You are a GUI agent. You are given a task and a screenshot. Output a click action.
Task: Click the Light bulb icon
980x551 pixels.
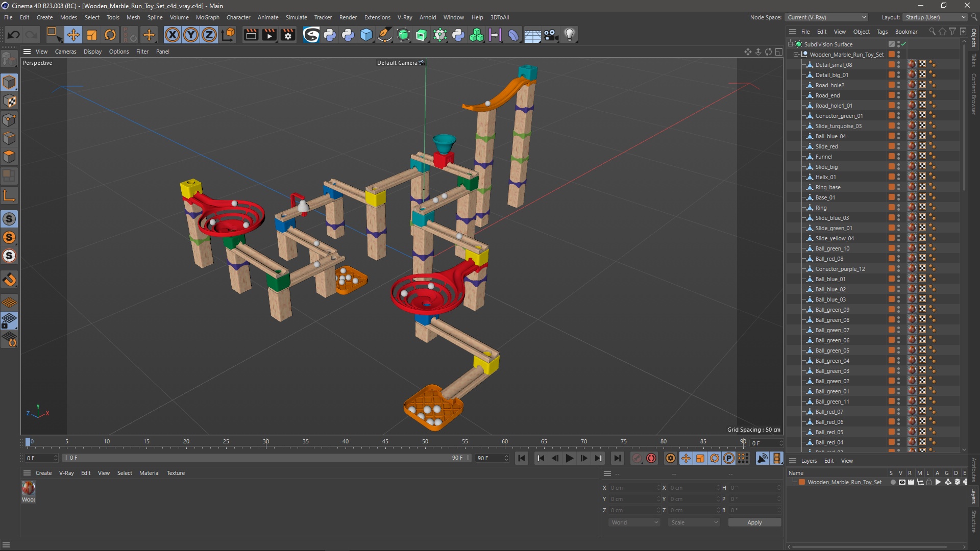[x=570, y=35]
